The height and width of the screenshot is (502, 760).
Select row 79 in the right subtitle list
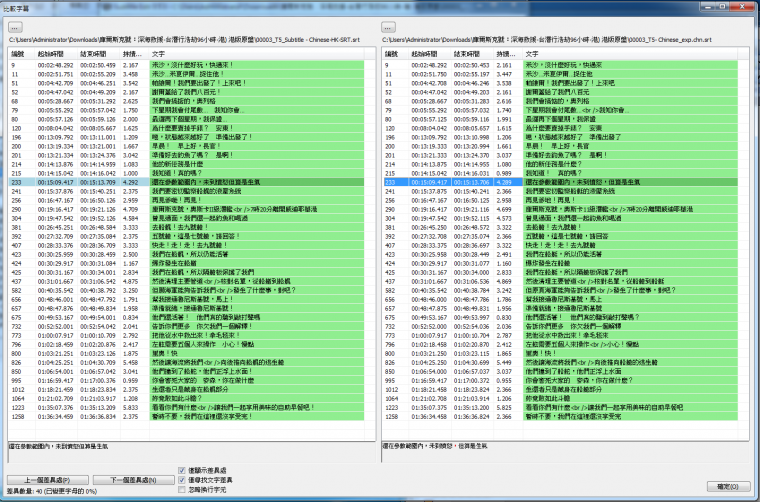[x=560, y=110]
